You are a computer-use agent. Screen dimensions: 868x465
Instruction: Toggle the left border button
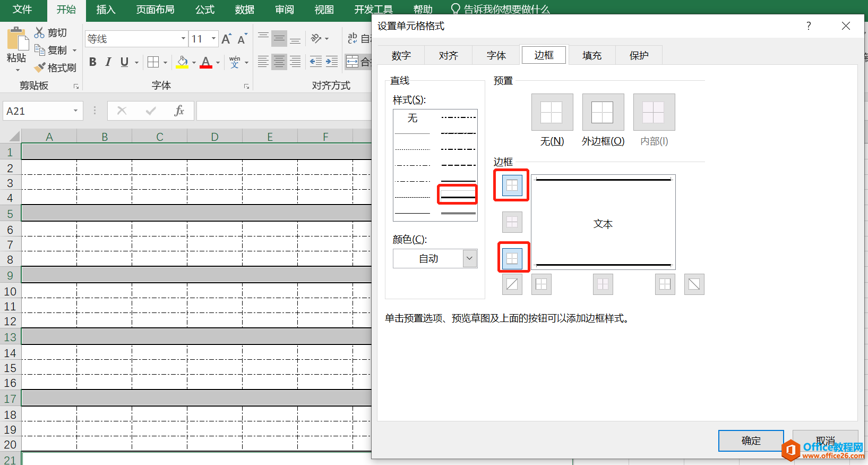(x=541, y=284)
